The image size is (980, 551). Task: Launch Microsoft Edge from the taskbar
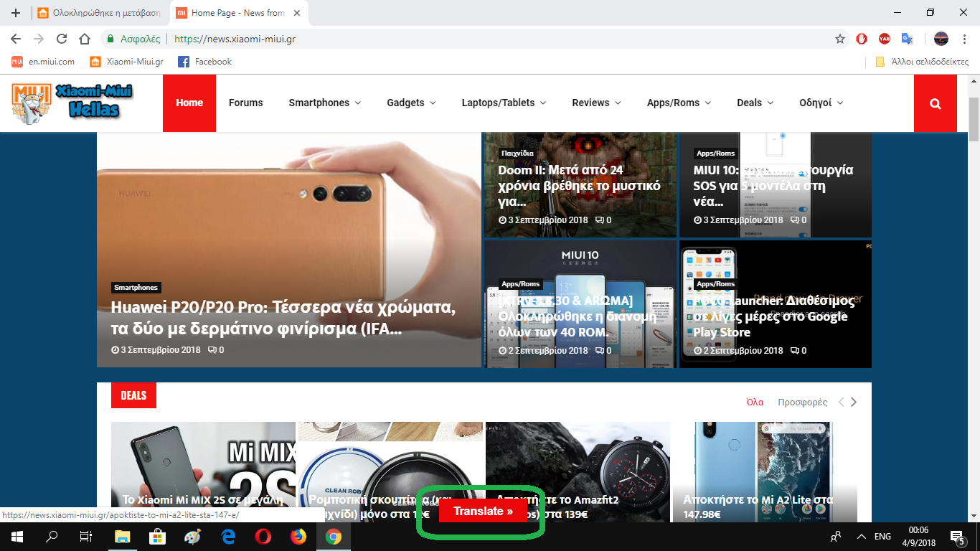[228, 536]
